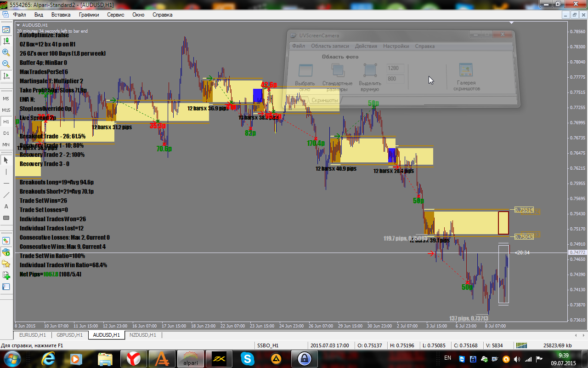Image resolution: width=588 pixels, height=368 pixels.
Task: Open Галерея скриншотов in UVScreenCamera
Action: point(466,77)
